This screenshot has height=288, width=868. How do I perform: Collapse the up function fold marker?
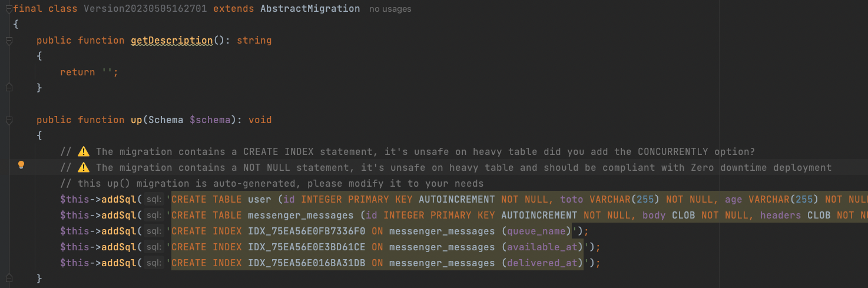click(x=9, y=120)
